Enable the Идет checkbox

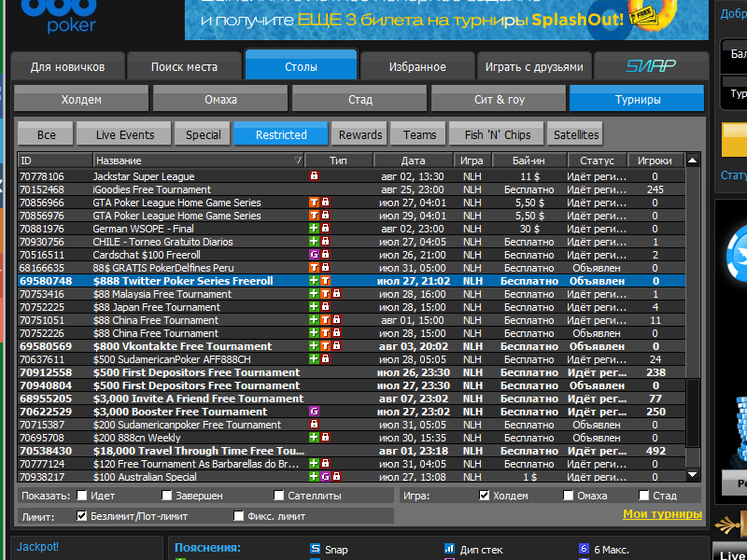(x=82, y=496)
